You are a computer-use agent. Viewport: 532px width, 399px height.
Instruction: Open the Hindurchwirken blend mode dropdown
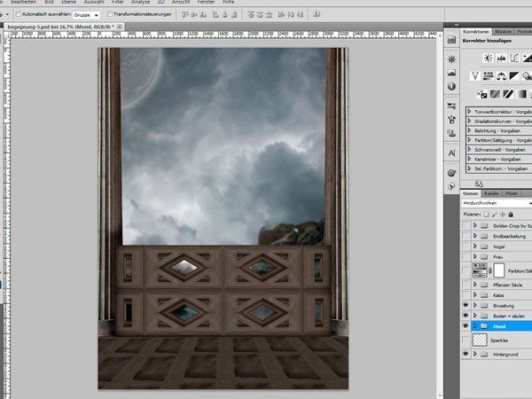pyautogui.click(x=497, y=203)
